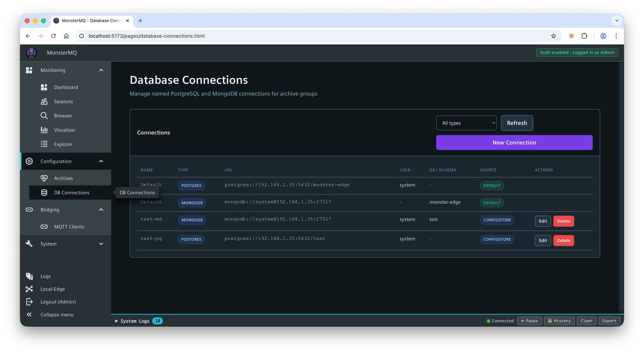
Task: Select MQTT Clients in sidebar
Action: (x=69, y=226)
